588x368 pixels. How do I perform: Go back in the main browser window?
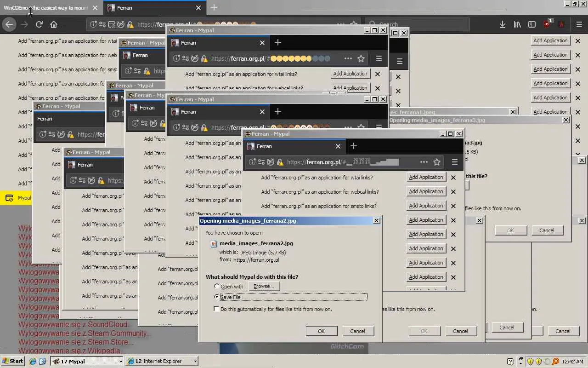click(9, 24)
